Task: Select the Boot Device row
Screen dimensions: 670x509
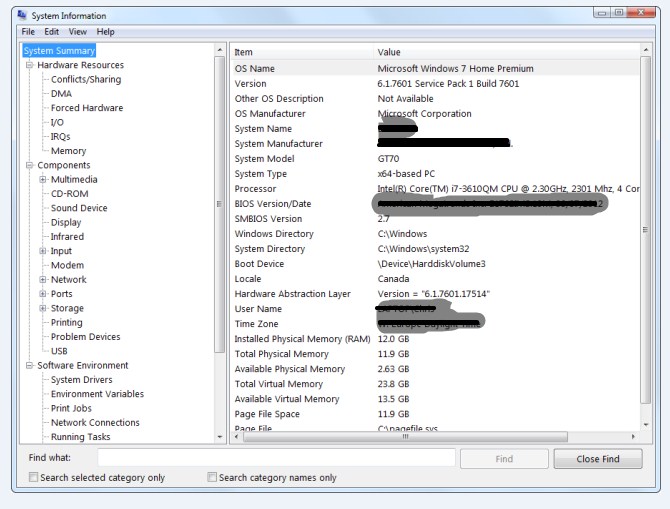Action: tap(435, 264)
